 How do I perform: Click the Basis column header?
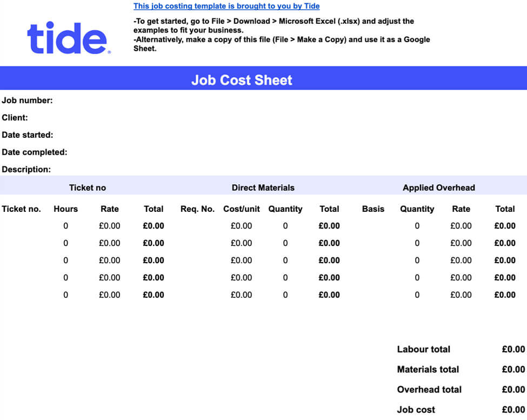pyautogui.click(x=373, y=209)
